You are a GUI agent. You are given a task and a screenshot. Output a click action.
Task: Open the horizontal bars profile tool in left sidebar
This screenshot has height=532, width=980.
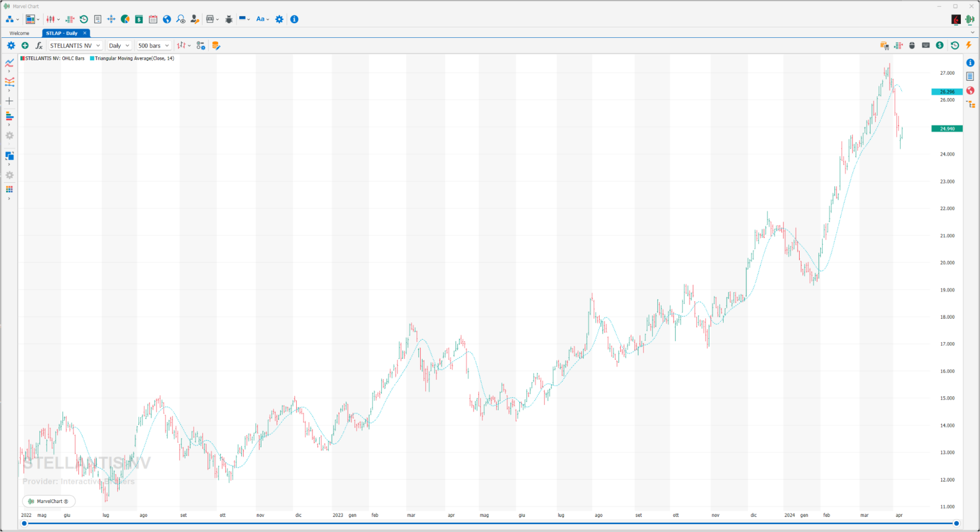(x=9, y=116)
